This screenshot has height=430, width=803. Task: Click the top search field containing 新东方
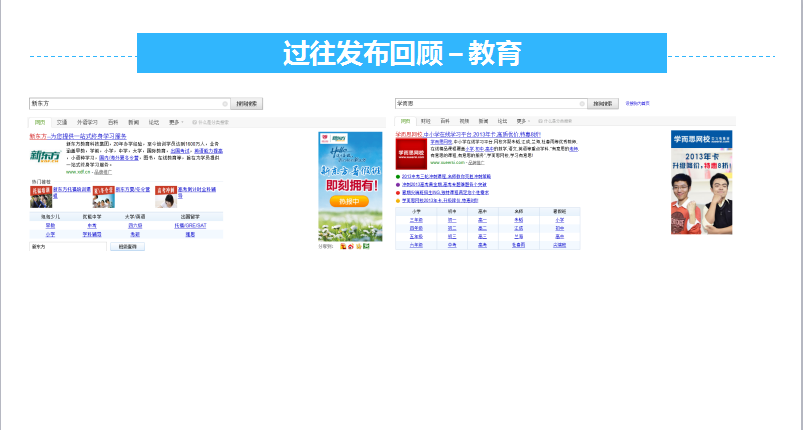[130, 104]
